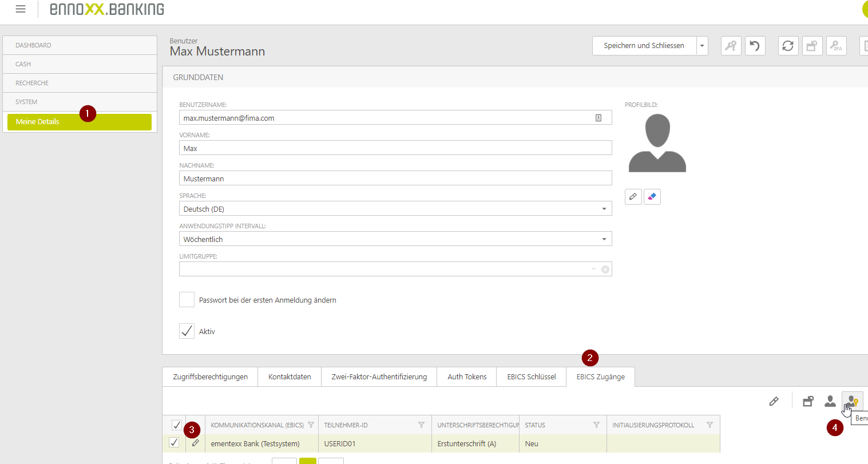Open the Speichern und Schliessen dropdown arrow
Image resolution: width=868 pixels, height=464 pixels.
click(702, 46)
